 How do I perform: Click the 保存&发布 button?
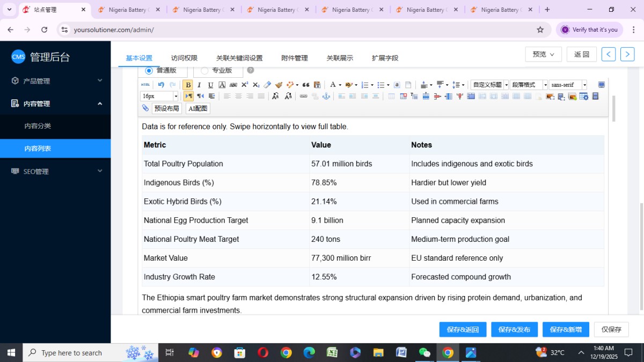pos(514,329)
